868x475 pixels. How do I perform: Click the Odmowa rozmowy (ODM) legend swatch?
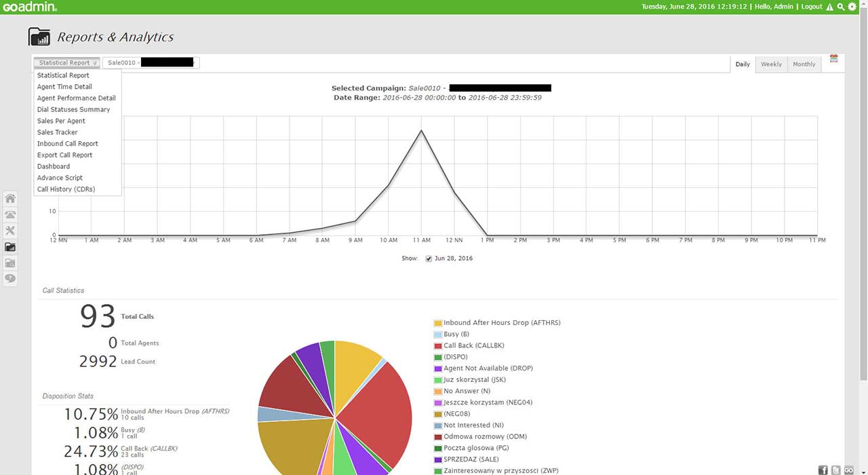click(x=438, y=437)
